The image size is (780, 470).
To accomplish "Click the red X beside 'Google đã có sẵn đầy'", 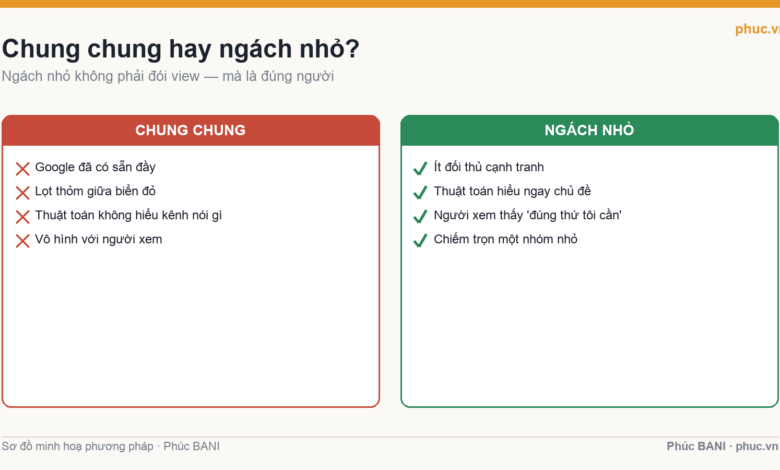I will 22,169.
